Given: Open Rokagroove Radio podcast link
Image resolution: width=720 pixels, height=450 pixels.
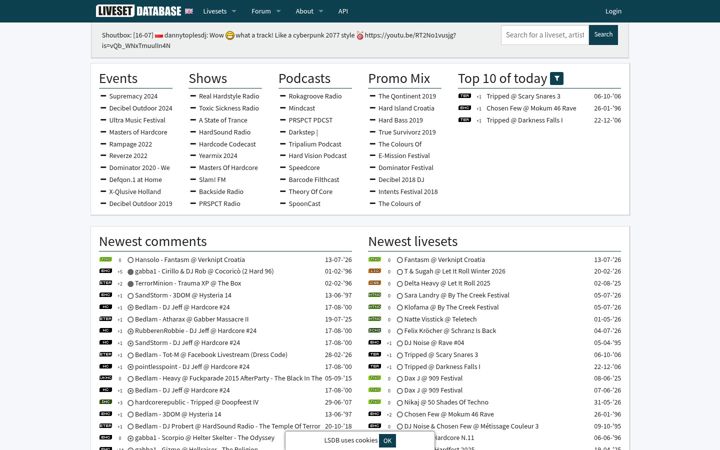Looking at the screenshot, I should [x=315, y=96].
